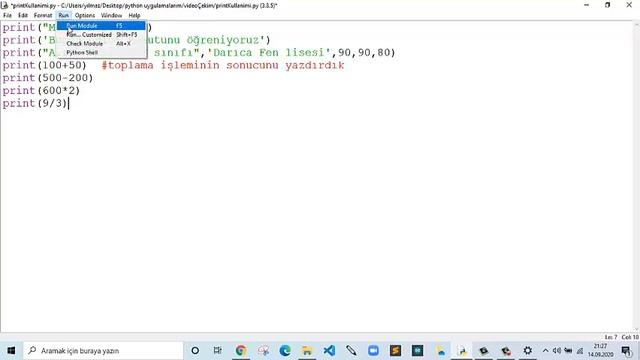Image resolution: width=640 pixels, height=360 pixels.
Task: Minimize the IDLE window
Action: tap(587, 5)
